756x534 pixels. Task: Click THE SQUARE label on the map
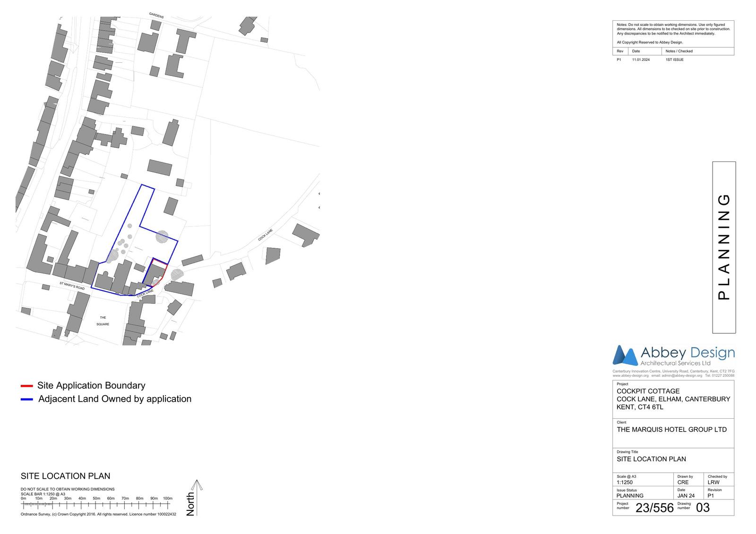pyautogui.click(x=103, y=321)
